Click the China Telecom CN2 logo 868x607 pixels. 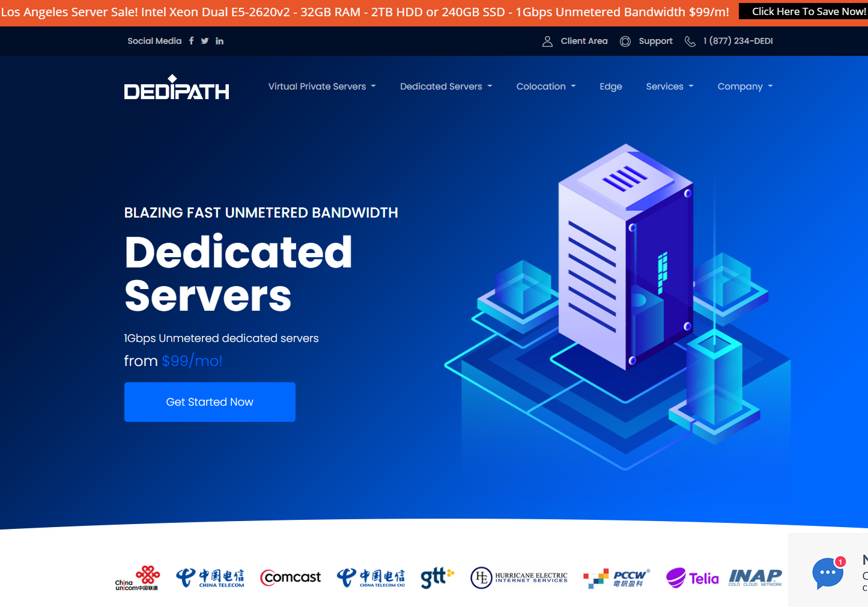371,578
